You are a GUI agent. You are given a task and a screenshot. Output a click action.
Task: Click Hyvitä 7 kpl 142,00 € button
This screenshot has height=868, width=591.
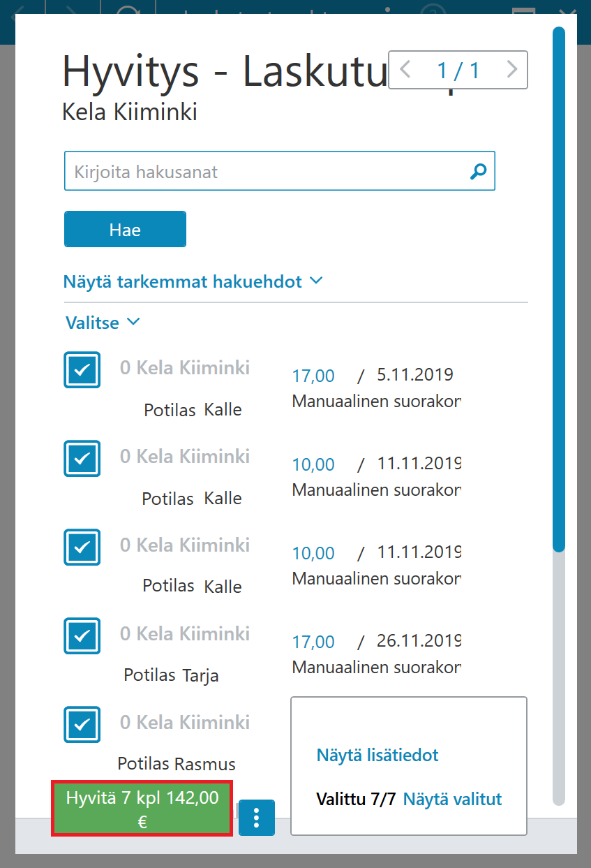click(x=142, y=809)
